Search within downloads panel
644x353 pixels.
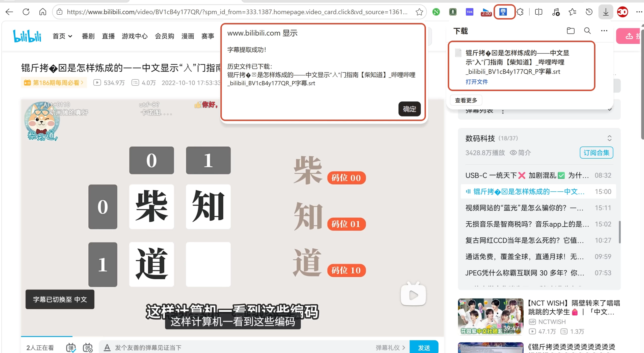pyautogui.click(x=587, y=31)
